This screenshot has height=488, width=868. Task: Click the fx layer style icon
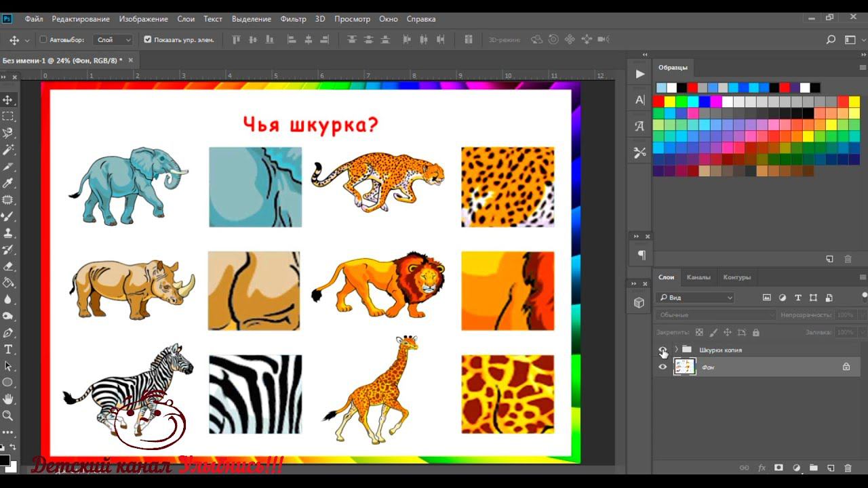pos(762,468)
